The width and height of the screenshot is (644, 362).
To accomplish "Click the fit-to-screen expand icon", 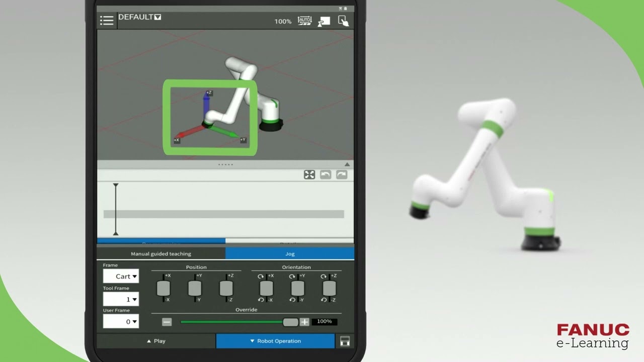I will point(309,174).
